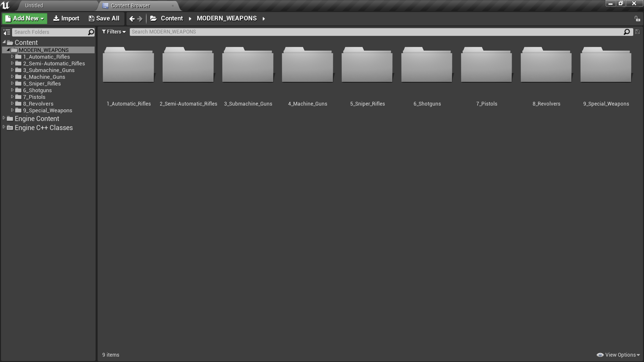This screenshot has height=362, width=644.
Task: Expand the Engine C++ Classes tree item
Action: pyautogui.click(x=4, y=127)
